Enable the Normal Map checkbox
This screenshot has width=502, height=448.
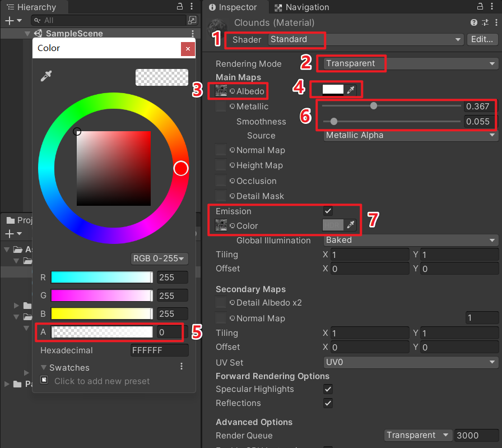220,150
